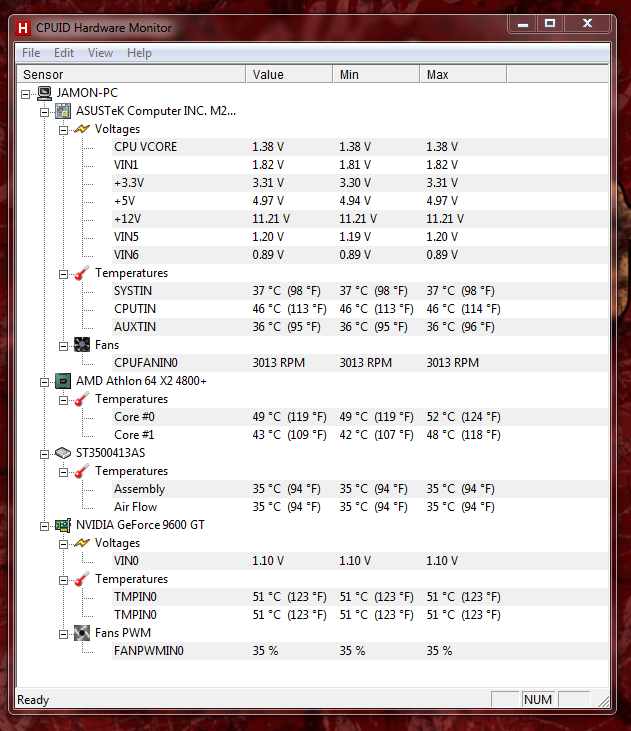This screenshot has width=631, height=731.
Task: Select the VIN6 voltage row
Action: pyautogui.click(x=360, y=255)
